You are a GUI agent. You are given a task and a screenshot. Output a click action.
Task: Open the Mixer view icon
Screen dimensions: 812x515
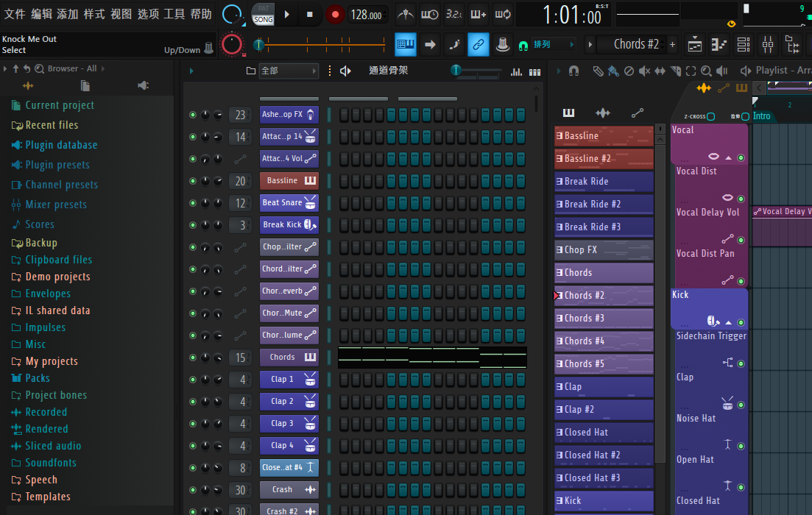pos(768,45)
